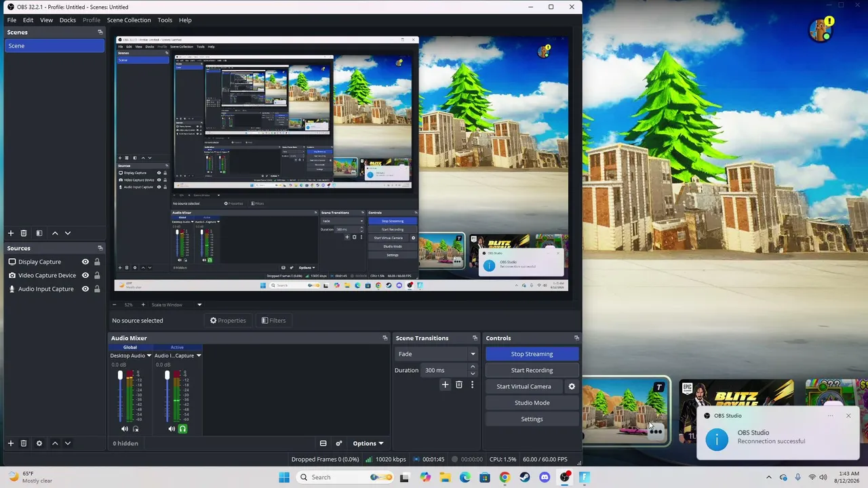Zoom out the preview with minus icon
This screenshot has height=488, width=868.
tap(115, 304)
